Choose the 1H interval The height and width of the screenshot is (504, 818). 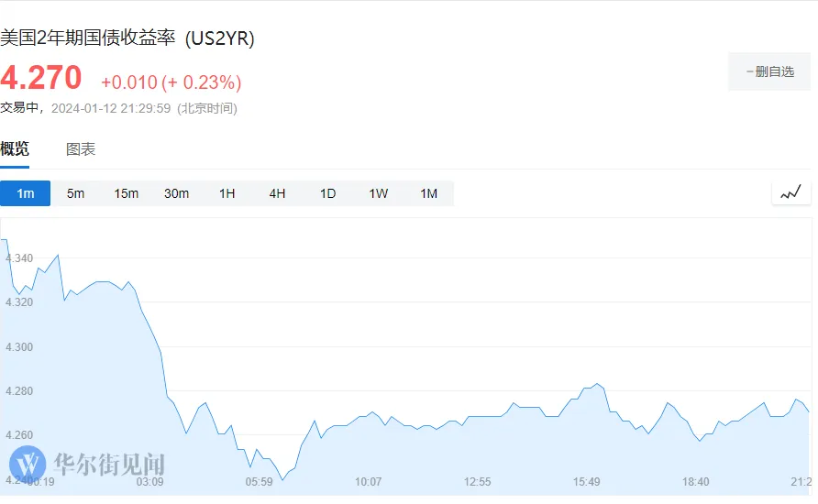[227, 193]
